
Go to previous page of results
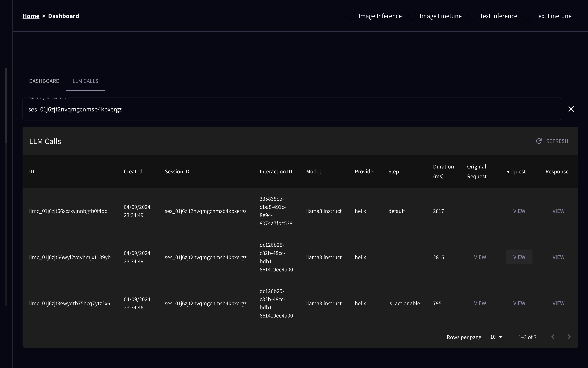[553, 337]
